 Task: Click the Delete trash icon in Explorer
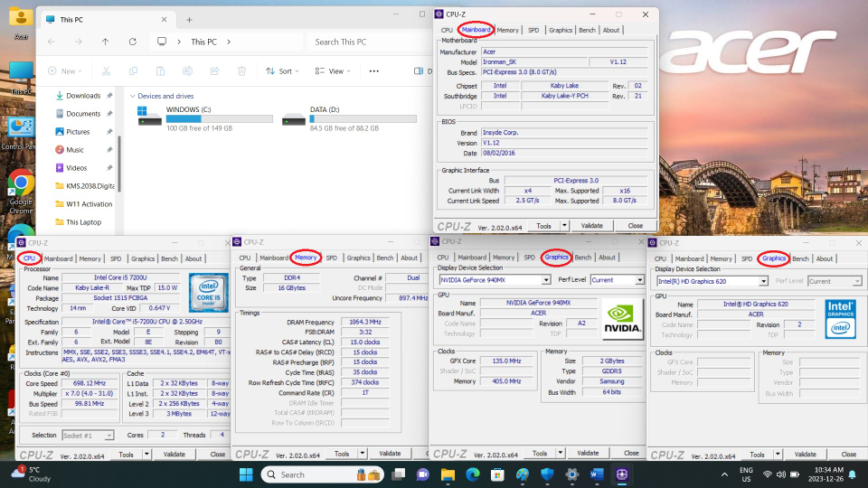[241, 70]
